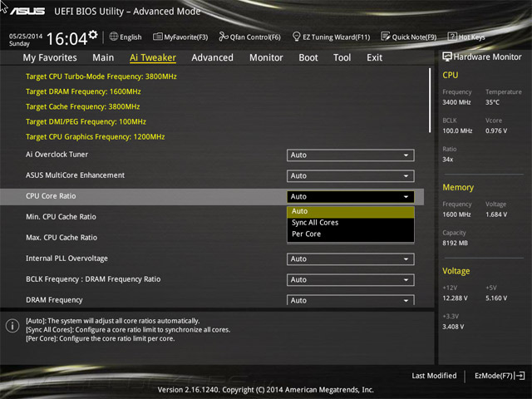Click Last Modified button
Viewport: 532px width, 399px height.
click(x=434, y=376)
